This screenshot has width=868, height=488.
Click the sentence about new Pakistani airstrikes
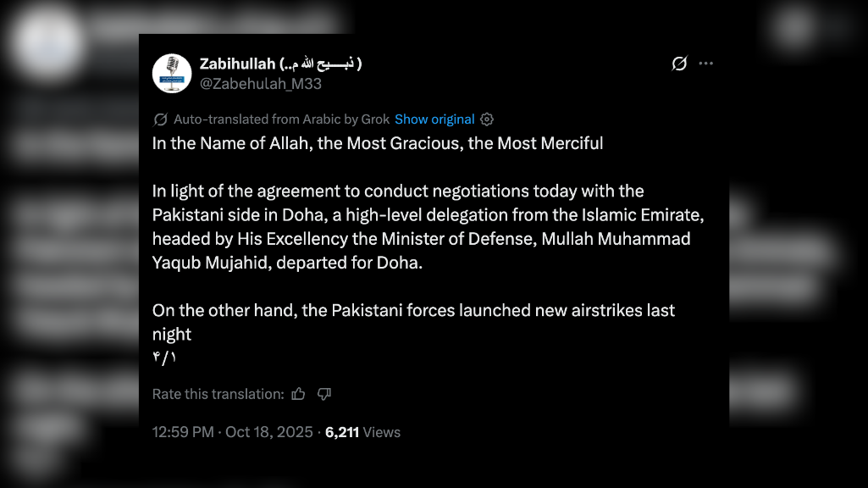click(413, 310)
